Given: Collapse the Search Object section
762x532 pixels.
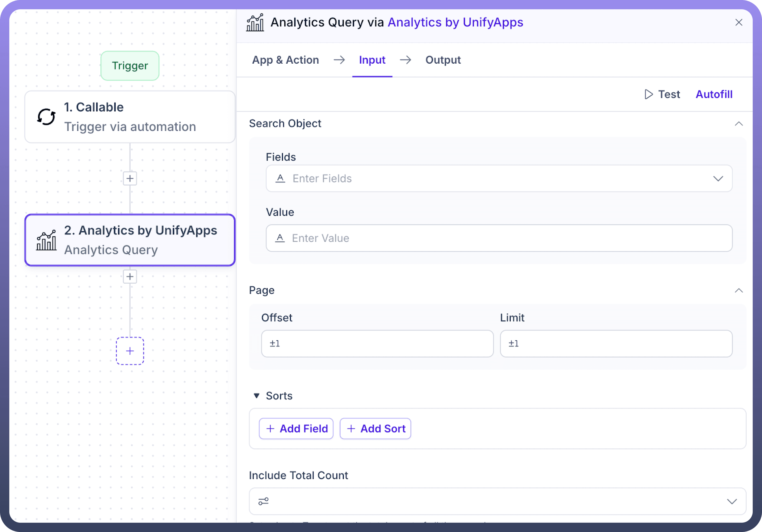Looking at the screenshot, I should pos(739,124).
